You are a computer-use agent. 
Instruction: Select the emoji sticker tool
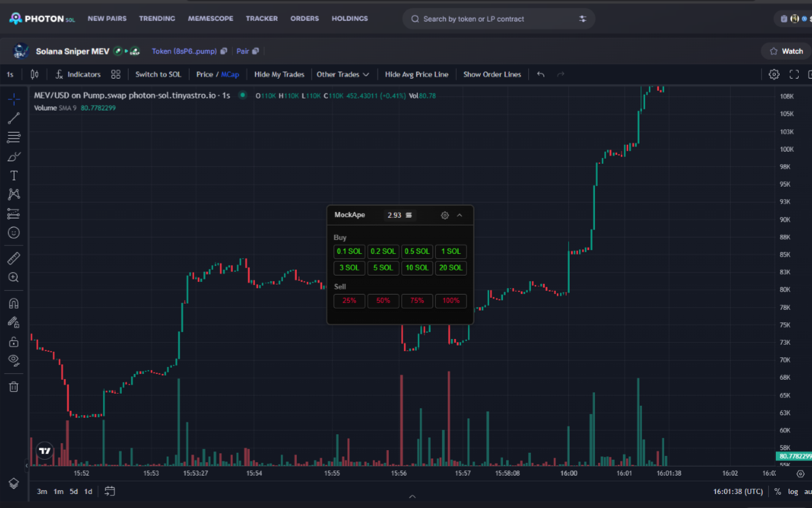coord(14,232)
